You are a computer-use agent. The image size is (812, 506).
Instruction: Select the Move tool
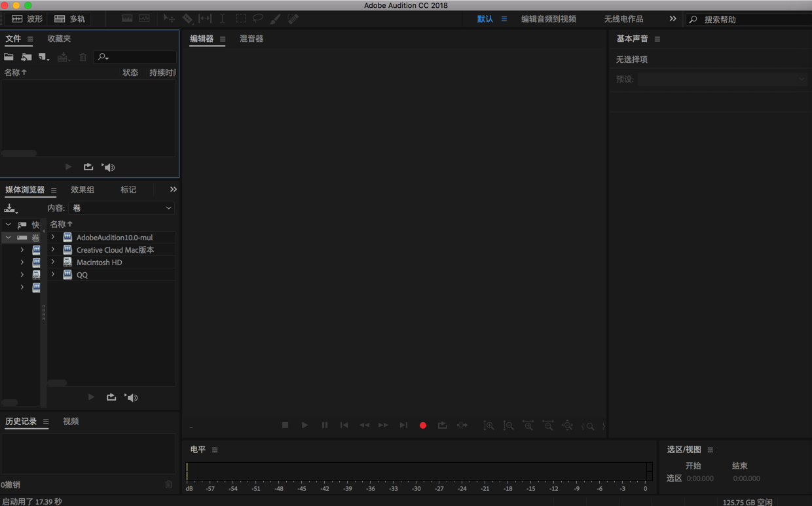(x=169, y=19)
